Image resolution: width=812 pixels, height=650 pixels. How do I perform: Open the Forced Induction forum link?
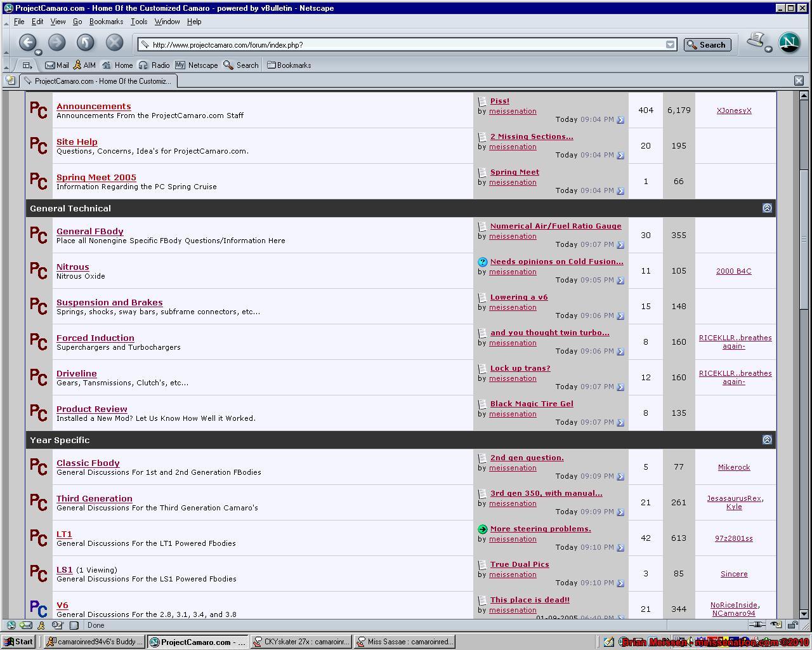95,338
